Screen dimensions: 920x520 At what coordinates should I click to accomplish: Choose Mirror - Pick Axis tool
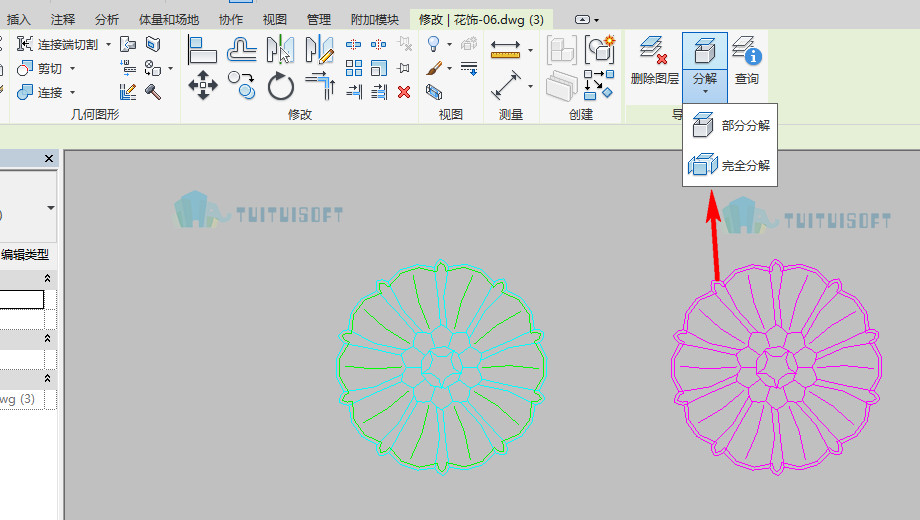pyautogui.click(x=280, y=49)
